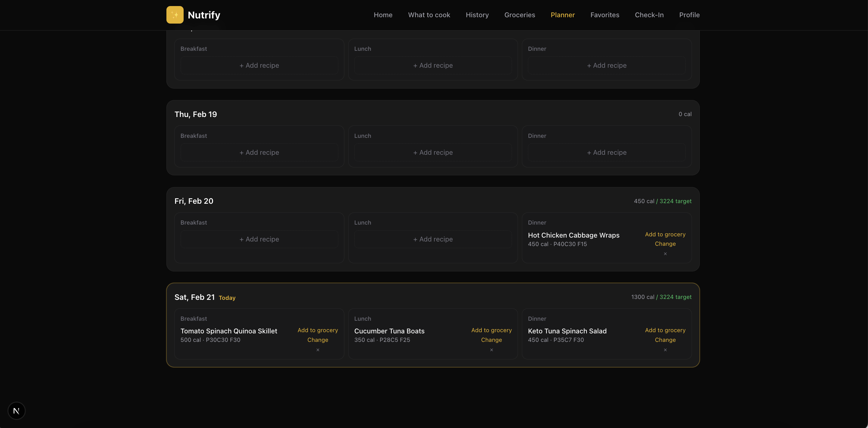The height and width of the screenshot is (428, 868).
Task: Remove Keto Tuna Spinach Salad with x
Action: pos(665,350)
